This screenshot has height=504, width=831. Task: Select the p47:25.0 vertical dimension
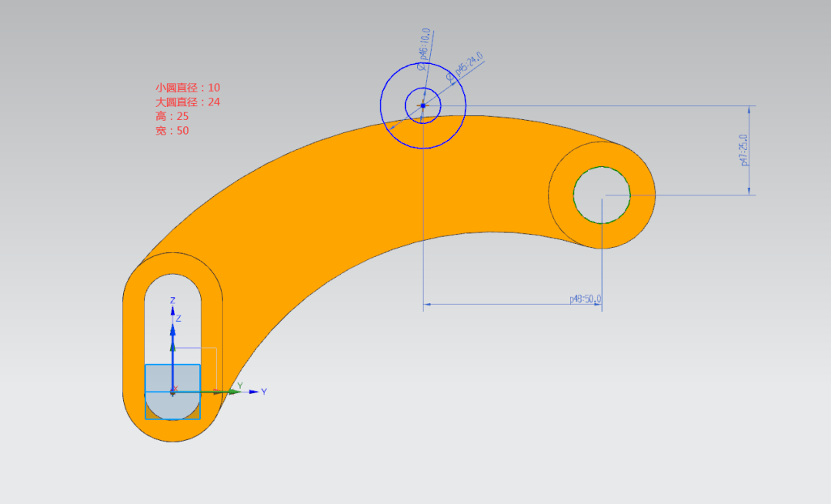click(744, 151)
